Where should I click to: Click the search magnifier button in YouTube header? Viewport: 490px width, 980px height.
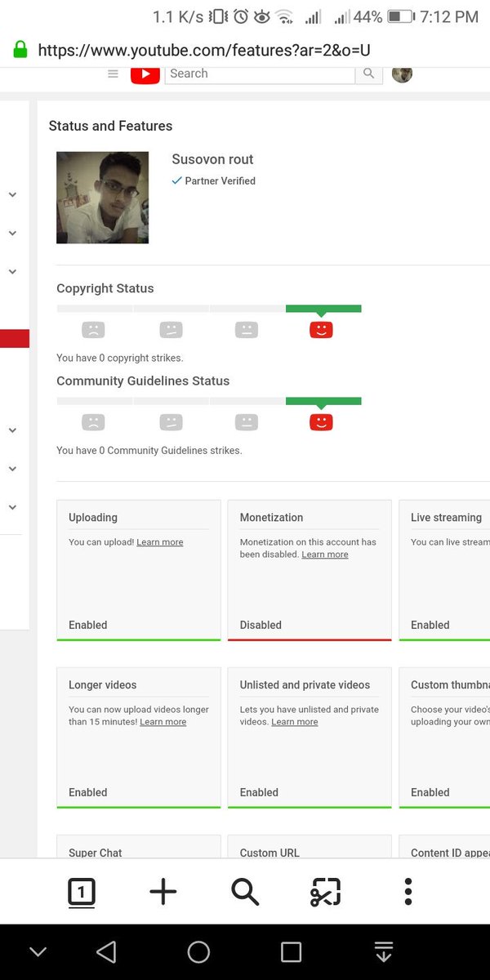point(368,73)
